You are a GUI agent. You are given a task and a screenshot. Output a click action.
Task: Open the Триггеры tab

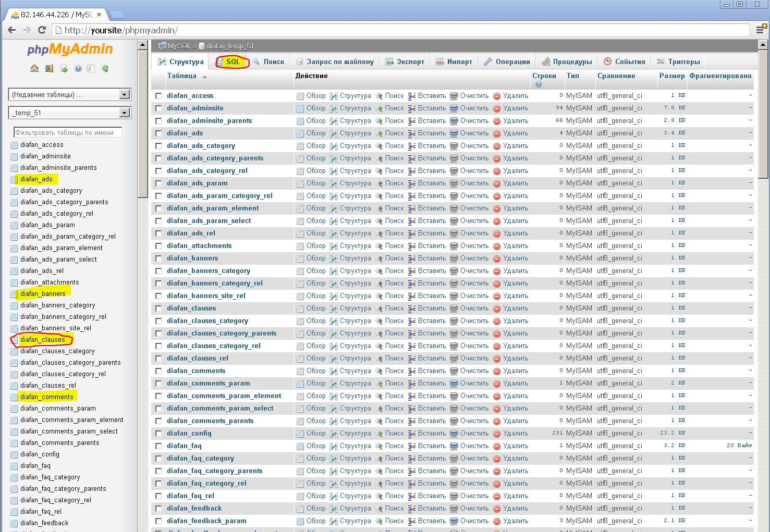pyautogui.click(x=678, y=61)
